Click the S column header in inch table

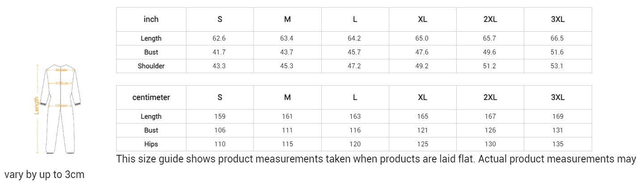click(x=219, y=19)
